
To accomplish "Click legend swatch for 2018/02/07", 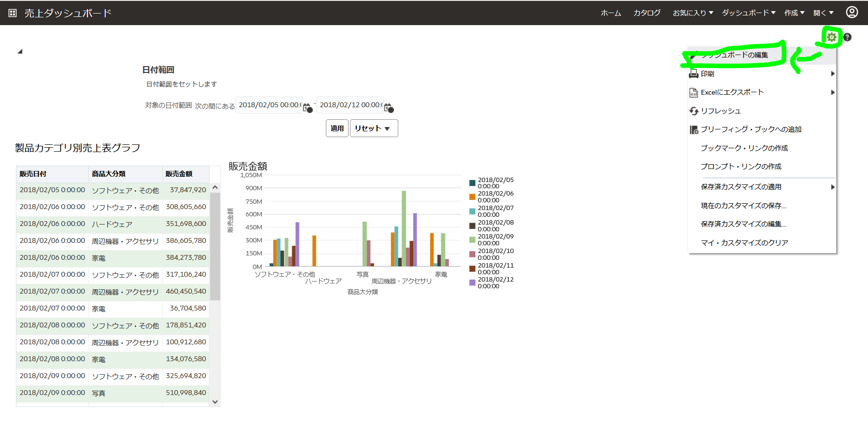I will tap(472, 211).
